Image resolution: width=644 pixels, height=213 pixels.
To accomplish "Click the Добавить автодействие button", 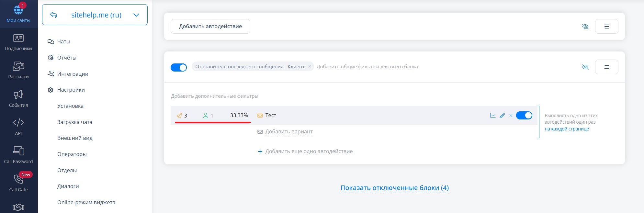I will pos(210,27).
